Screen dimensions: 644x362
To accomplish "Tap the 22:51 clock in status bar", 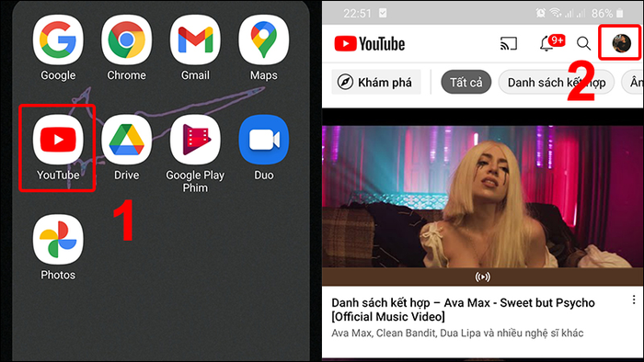I will (x=357, y=14).
